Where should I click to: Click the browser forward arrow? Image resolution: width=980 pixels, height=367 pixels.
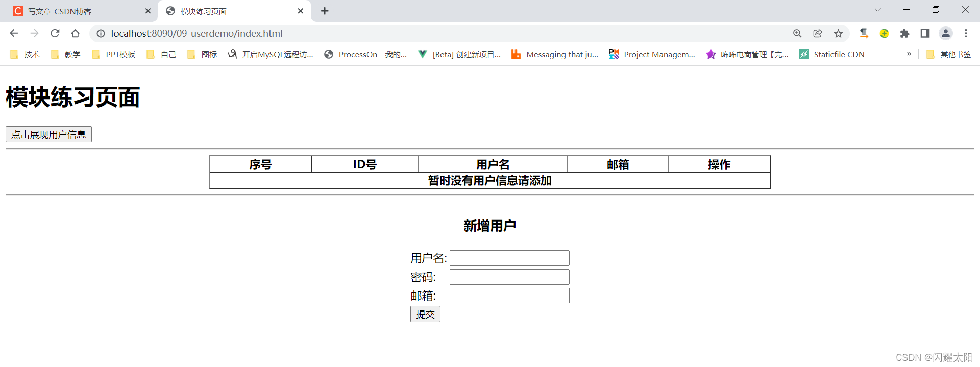pyautogui.click(x=34, y=33)
